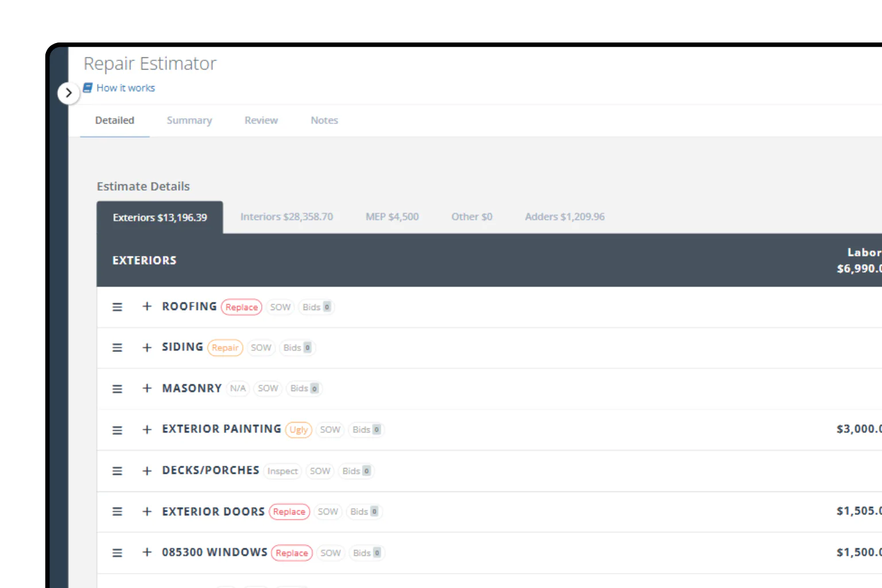
Task: Open SOW for the Siding row
Action: pos(261,348)
